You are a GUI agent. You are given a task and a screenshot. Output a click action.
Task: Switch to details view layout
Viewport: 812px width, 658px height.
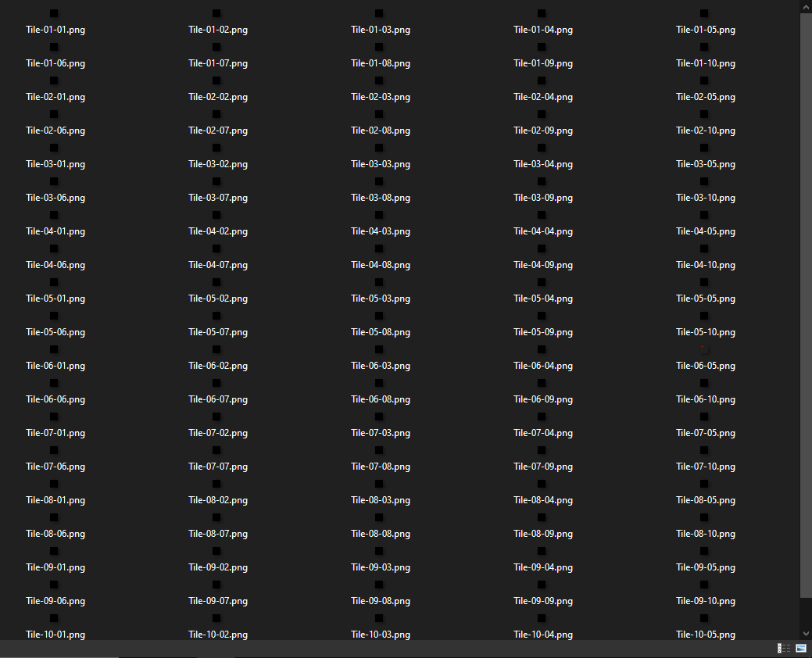pos(784,648)
